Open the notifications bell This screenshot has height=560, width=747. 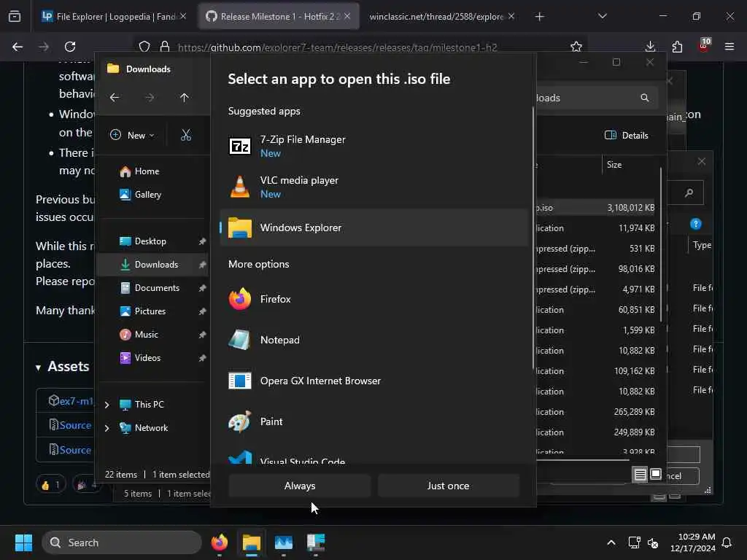coord(727,542)
